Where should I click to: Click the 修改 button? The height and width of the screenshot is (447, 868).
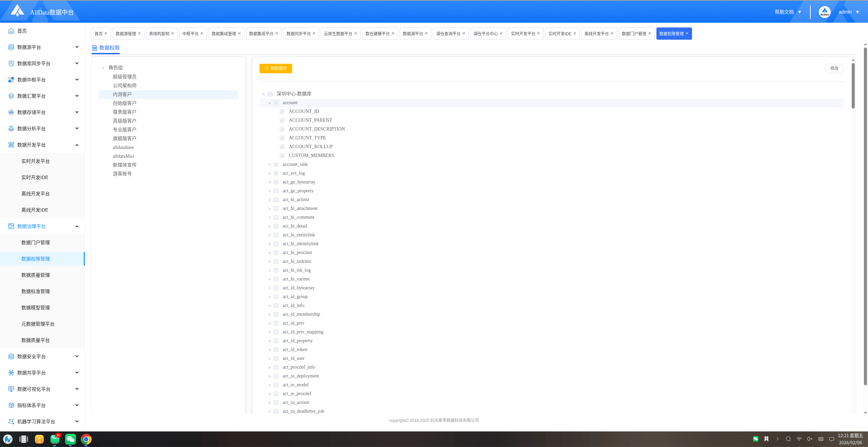(x=834, y=68)
